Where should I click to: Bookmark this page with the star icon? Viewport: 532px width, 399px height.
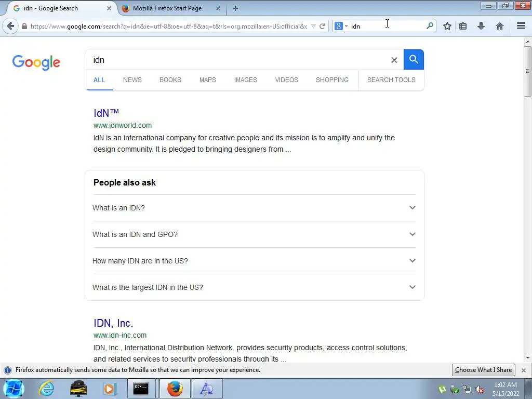447,26
